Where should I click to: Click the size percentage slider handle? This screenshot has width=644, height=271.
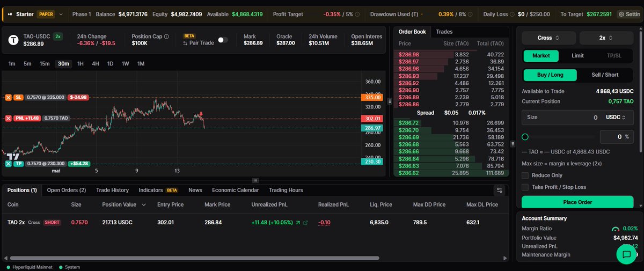[x=525, y=137]
